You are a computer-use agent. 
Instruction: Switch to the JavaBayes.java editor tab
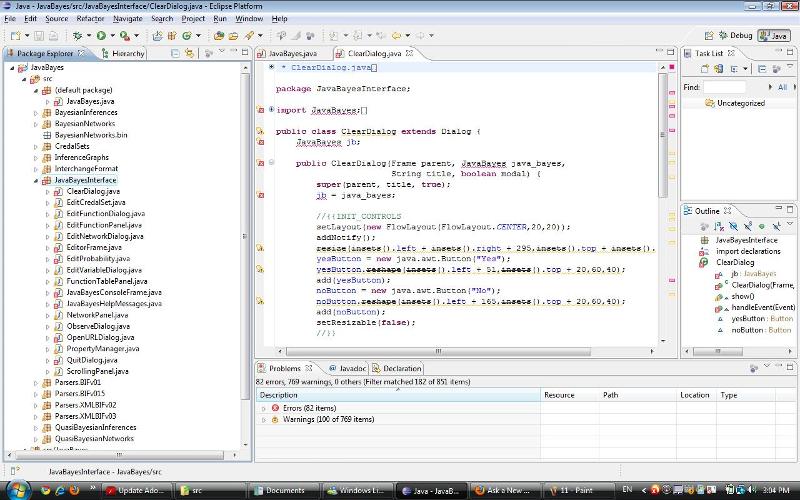[x=293, y=53]
